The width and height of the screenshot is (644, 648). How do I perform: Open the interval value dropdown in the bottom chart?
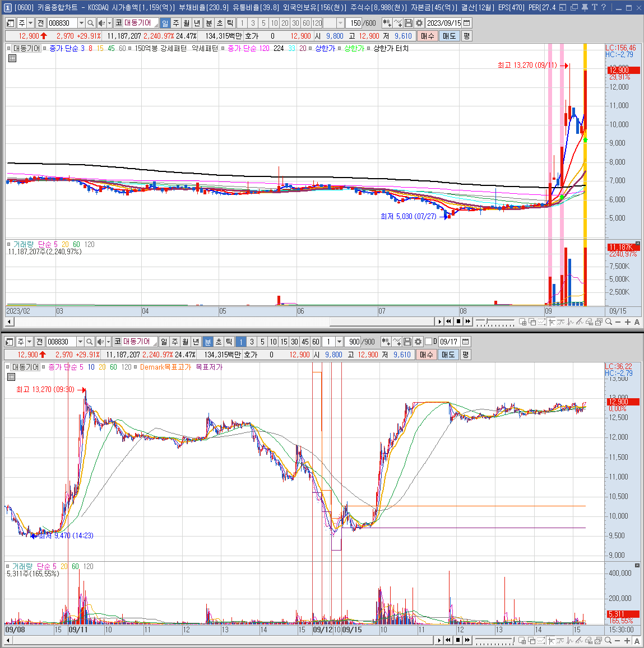[x=340, y=342]
